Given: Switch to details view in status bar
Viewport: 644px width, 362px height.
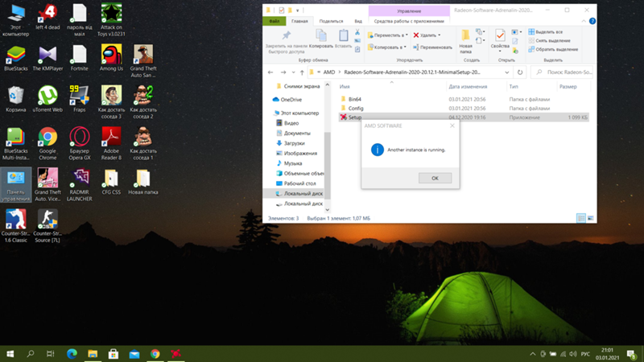Looking at the screenshot, I should pyautogui.click(x=580, y=217).
